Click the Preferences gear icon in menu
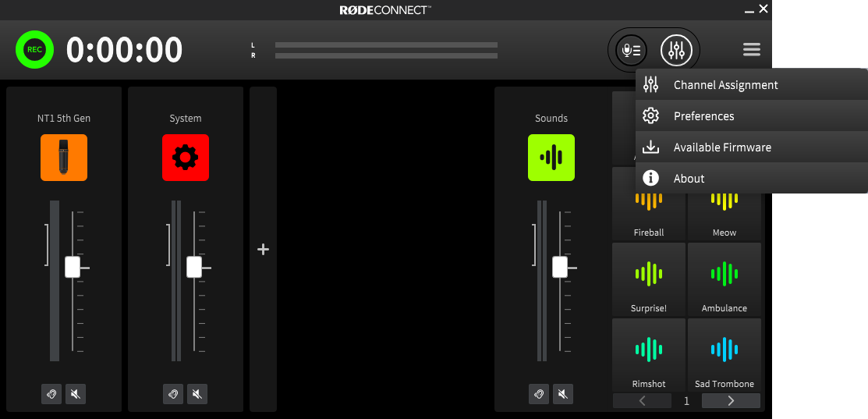868x419 pixels. (650, 115)
